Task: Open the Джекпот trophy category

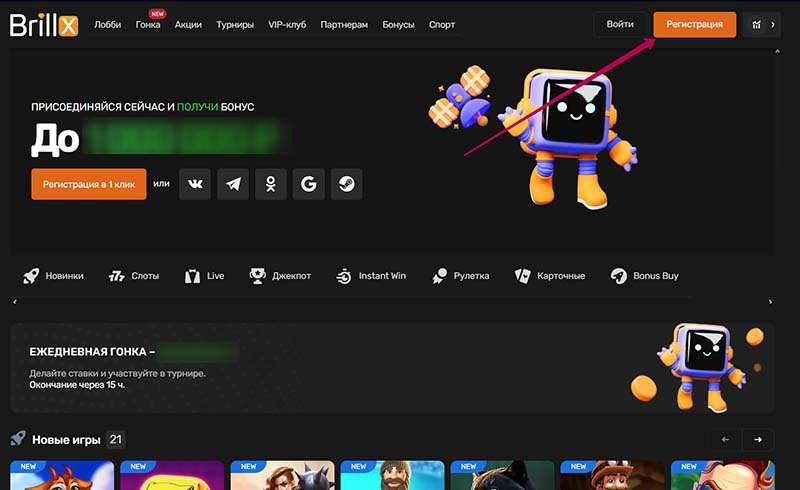Action: pyautogui.click(x=280, y=275)
